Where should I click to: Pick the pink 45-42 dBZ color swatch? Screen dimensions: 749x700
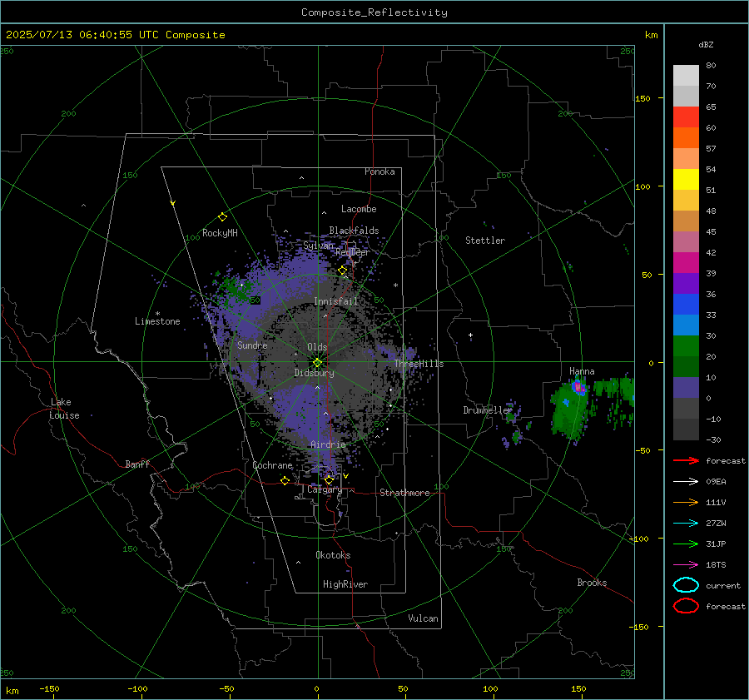[686, 241]
